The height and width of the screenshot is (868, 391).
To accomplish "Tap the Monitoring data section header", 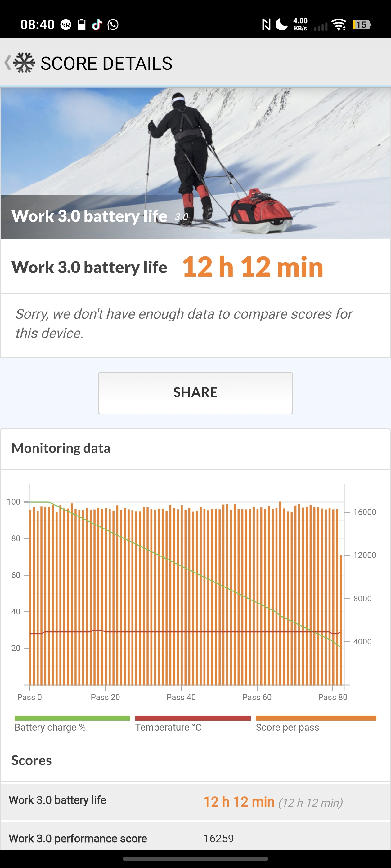I will pyautogui.click(x=61, y=449).
